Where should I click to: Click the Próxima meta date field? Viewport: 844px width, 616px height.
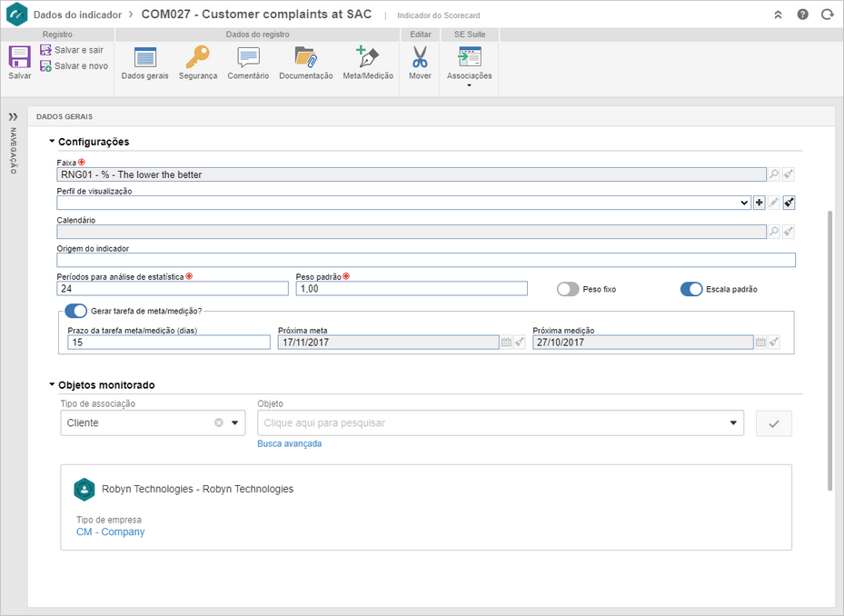click(388, 343)
